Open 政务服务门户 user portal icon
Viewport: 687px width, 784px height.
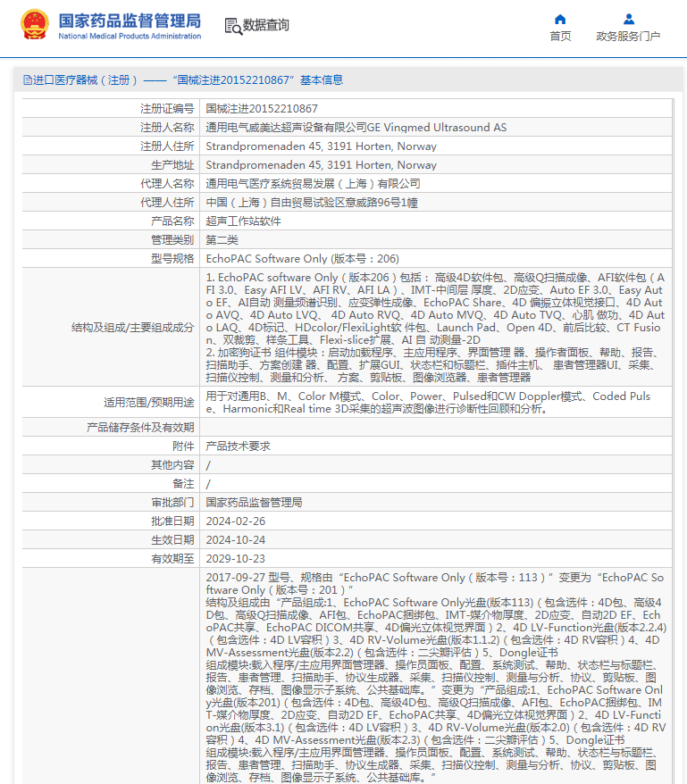click(x=628, y=19)
